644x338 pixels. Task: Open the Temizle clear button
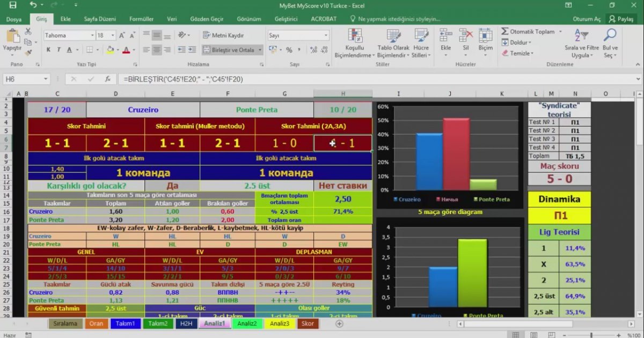517,53
